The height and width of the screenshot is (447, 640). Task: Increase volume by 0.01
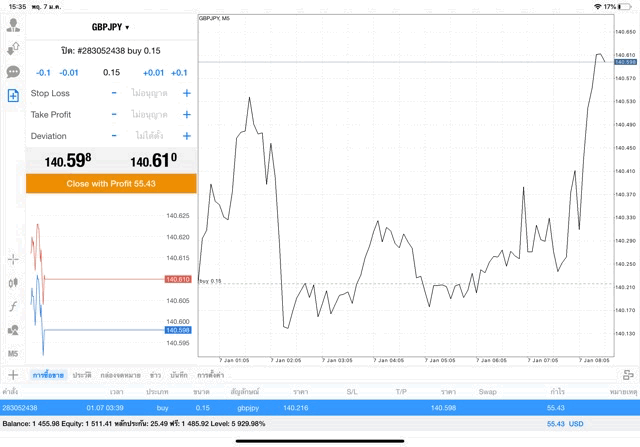[153, 73]
